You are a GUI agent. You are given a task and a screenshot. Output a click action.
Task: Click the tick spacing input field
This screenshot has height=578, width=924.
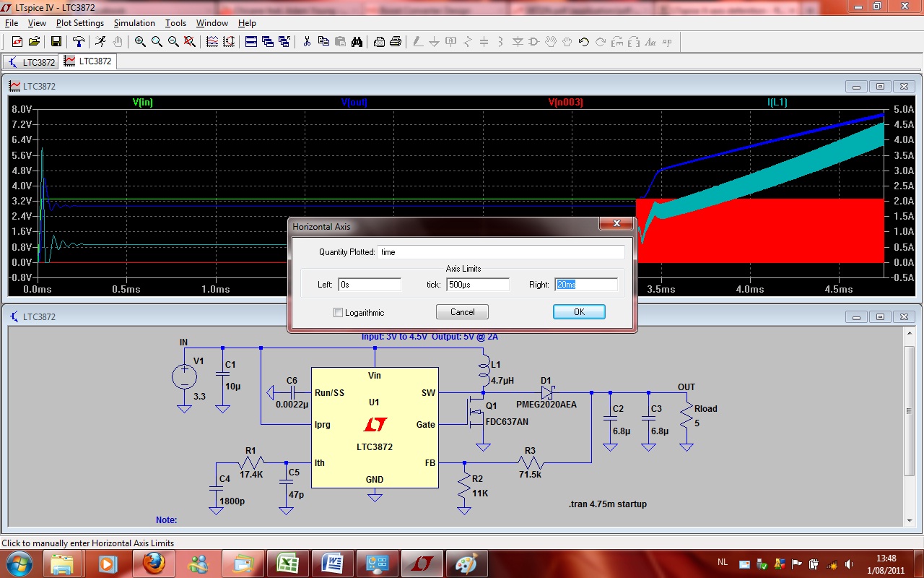tap(477, 285)
